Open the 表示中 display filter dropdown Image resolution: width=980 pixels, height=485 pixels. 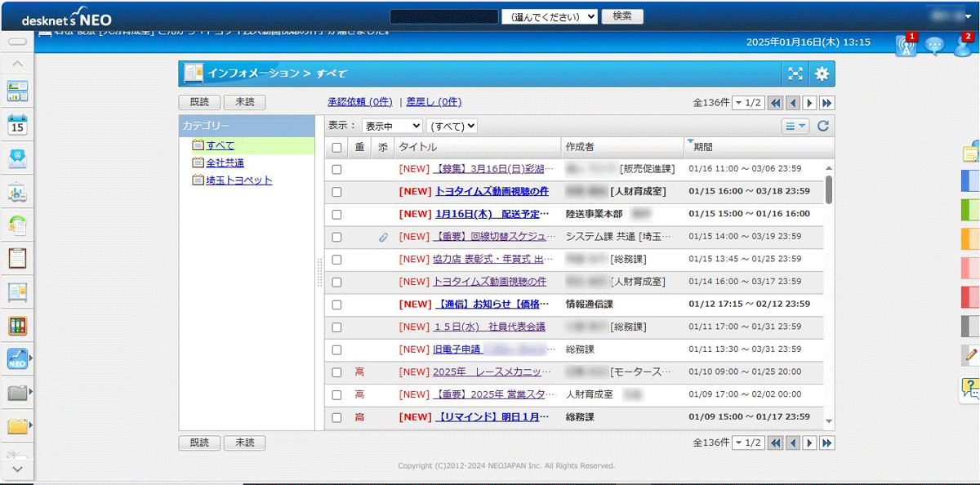(392, 126)
